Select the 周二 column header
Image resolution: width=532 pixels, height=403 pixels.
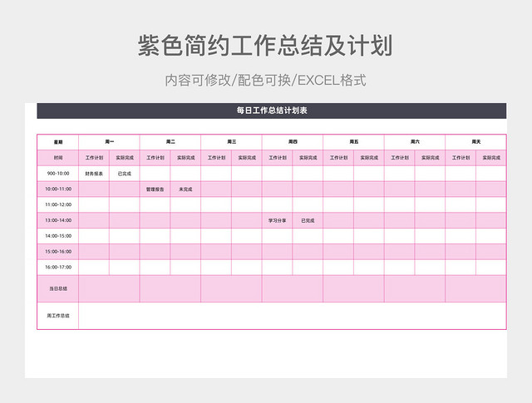(170, 142)
